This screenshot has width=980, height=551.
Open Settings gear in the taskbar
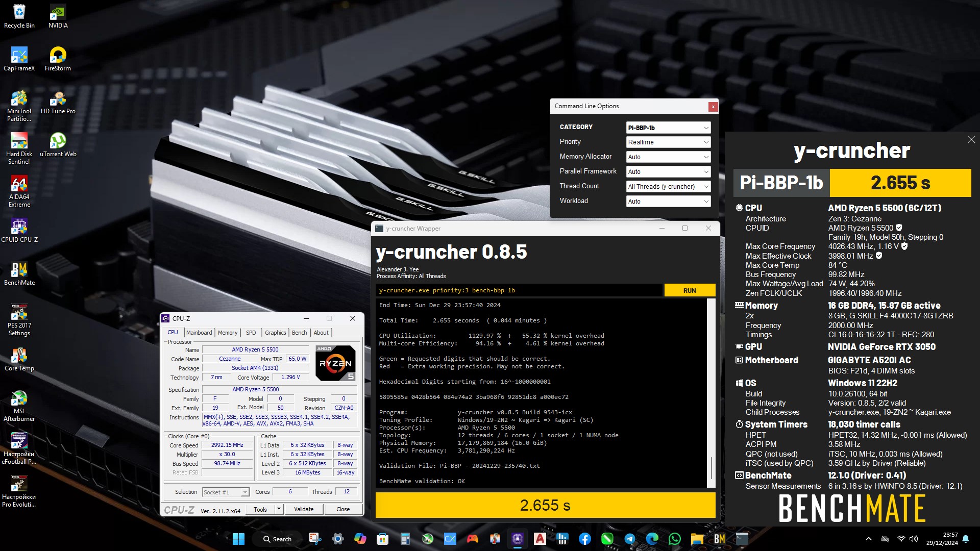click(337, 539)
